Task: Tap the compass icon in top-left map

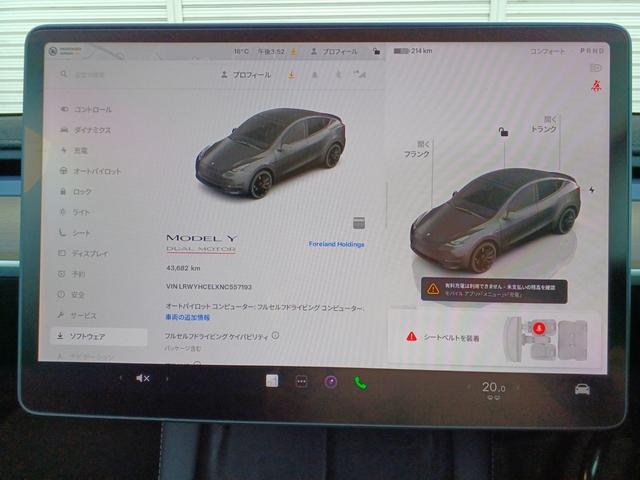Action: coord(53,51)
